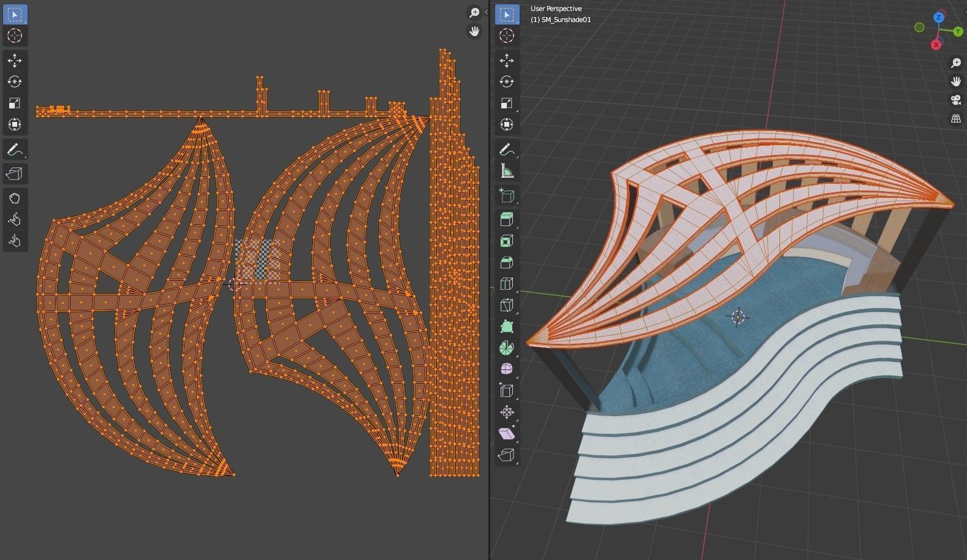Activate the Loop Cut tool
This screenshot has height=560, width=967.
[507, 284]
